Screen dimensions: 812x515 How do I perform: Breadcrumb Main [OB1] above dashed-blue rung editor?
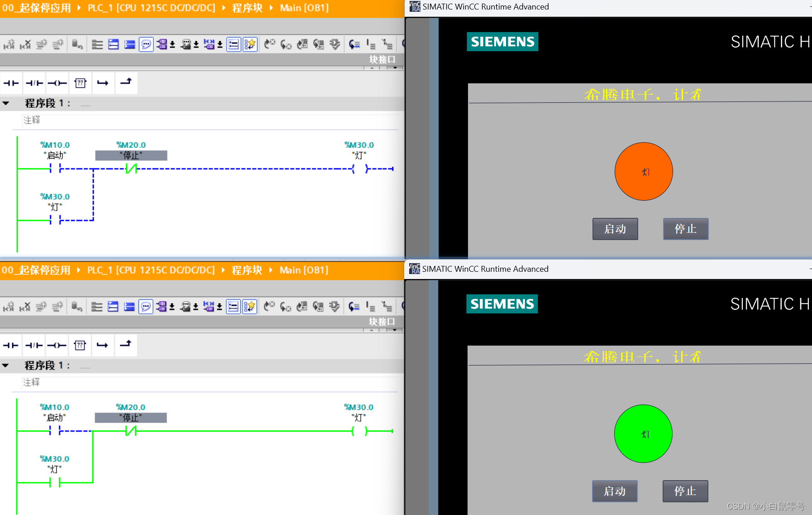click(304, 8)
